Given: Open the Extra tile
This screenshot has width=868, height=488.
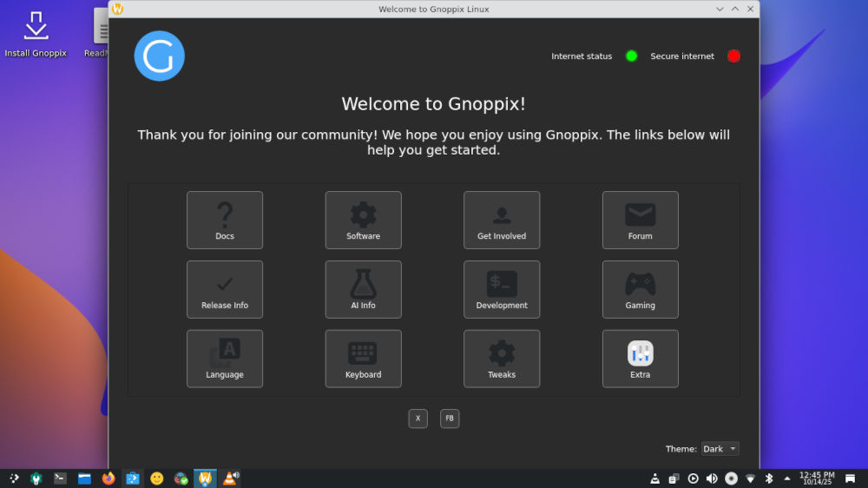Looking at the screenshot, I should [x=640, y=359].
